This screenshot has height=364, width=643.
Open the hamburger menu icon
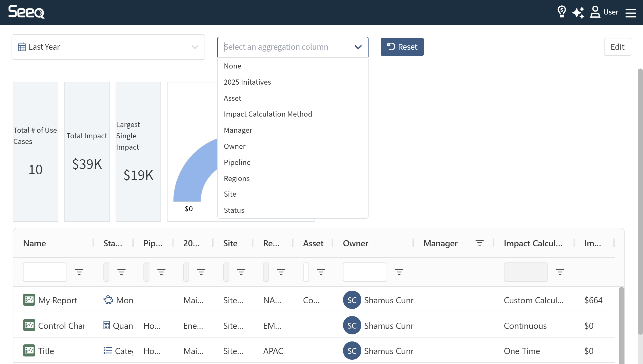[631, 13]
